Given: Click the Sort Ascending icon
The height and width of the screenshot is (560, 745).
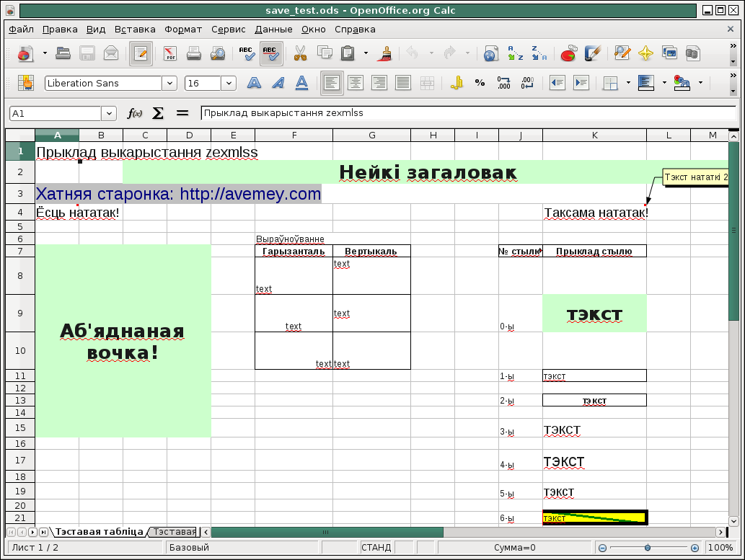Looking at the screenshot, I should point(516,53).
